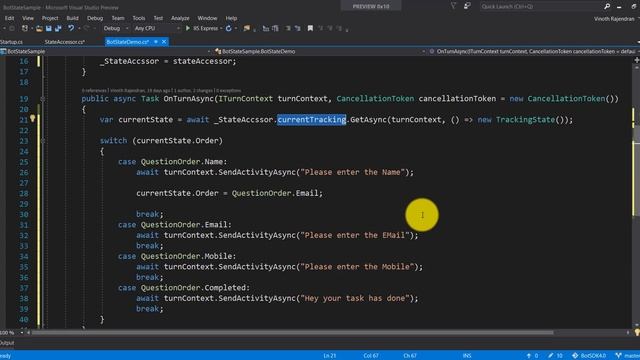Click the greyed Redo arrow icon
This screenshot has width=640, height=360.
click(x=86, y=28)
